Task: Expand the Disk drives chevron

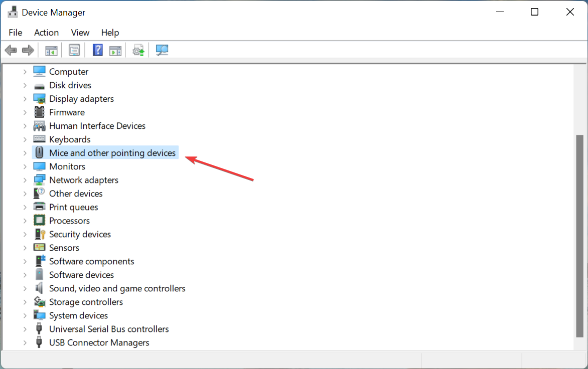Action: click(x=25, y=85)
